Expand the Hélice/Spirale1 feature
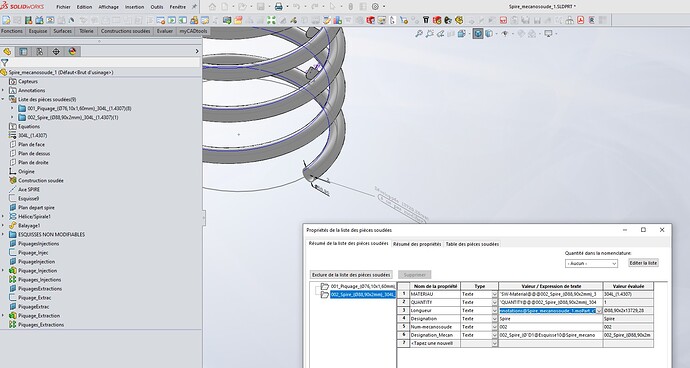Screen dimensions: 690x368 [4, 217]
